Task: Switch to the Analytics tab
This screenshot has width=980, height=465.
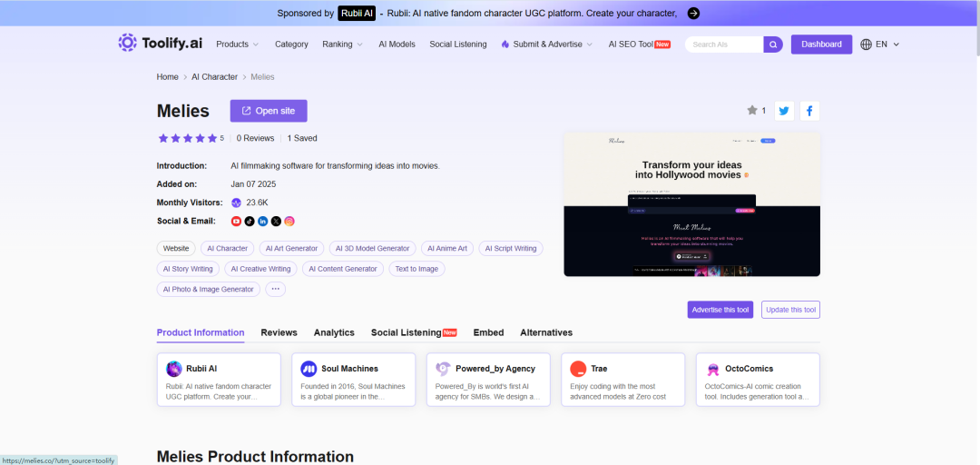Action: [x=334, y=332]
